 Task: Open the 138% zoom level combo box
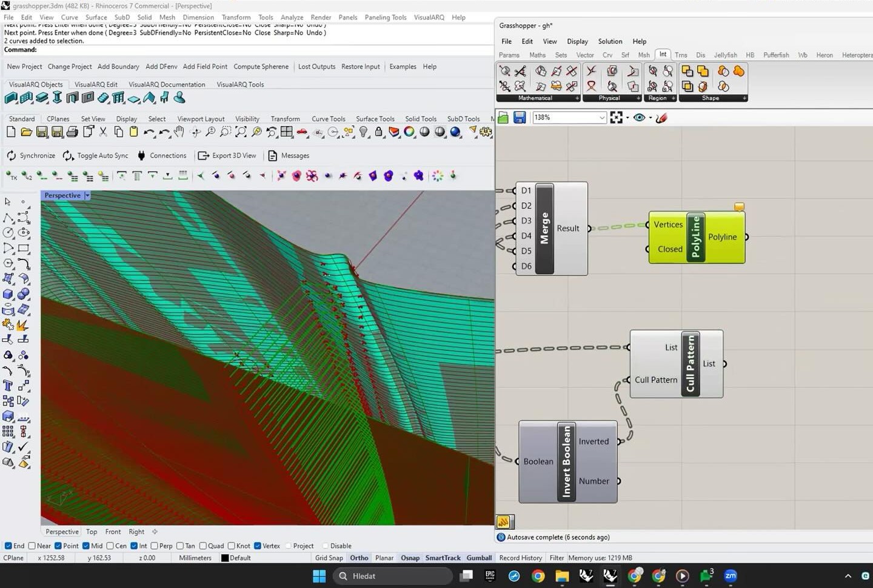(x=569, y=118)
